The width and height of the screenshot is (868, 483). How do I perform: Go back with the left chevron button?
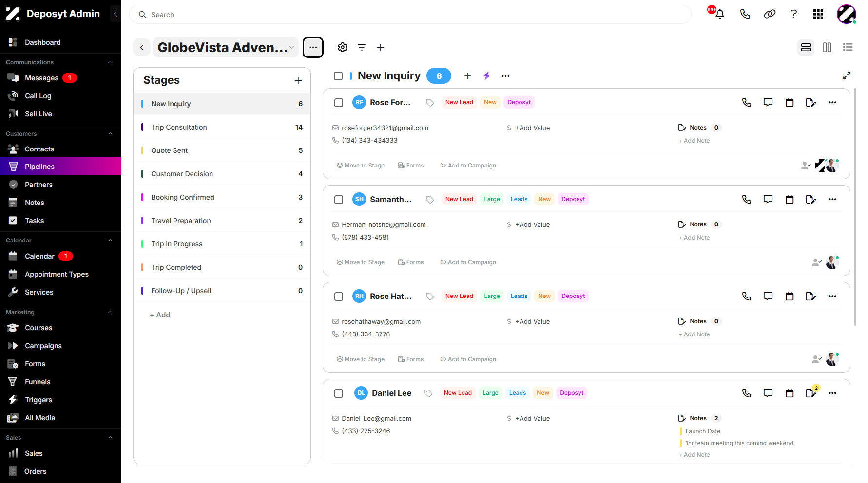[142, 47]
